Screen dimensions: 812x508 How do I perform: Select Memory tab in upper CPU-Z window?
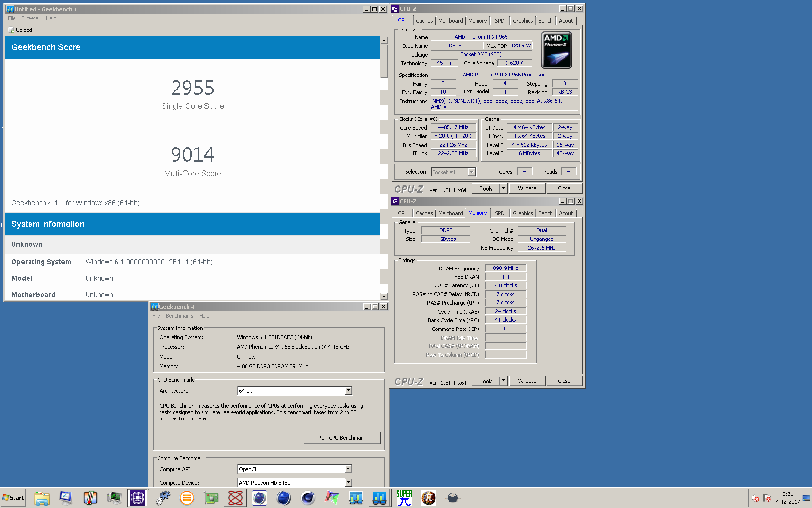coord(478,21)
